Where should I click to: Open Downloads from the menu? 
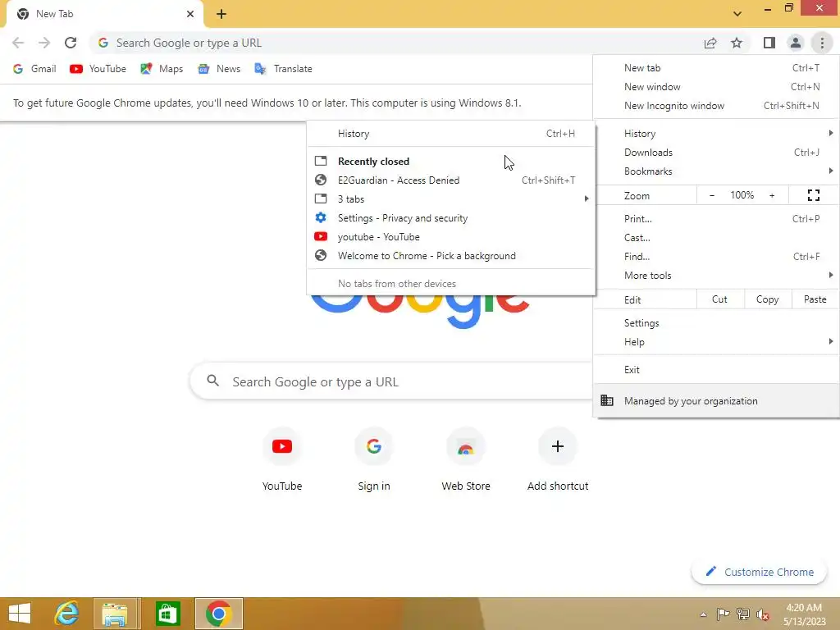point(716,152)
